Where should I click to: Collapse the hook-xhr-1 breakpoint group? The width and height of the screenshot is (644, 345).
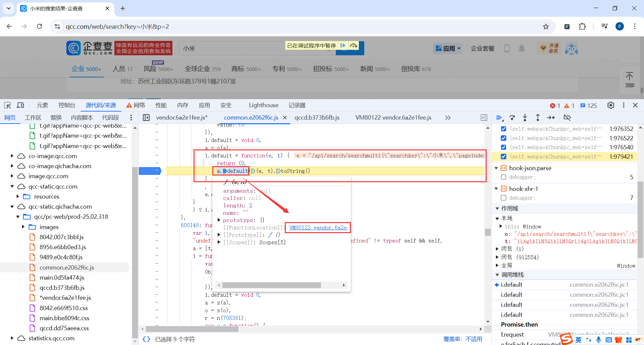[496, 189]
